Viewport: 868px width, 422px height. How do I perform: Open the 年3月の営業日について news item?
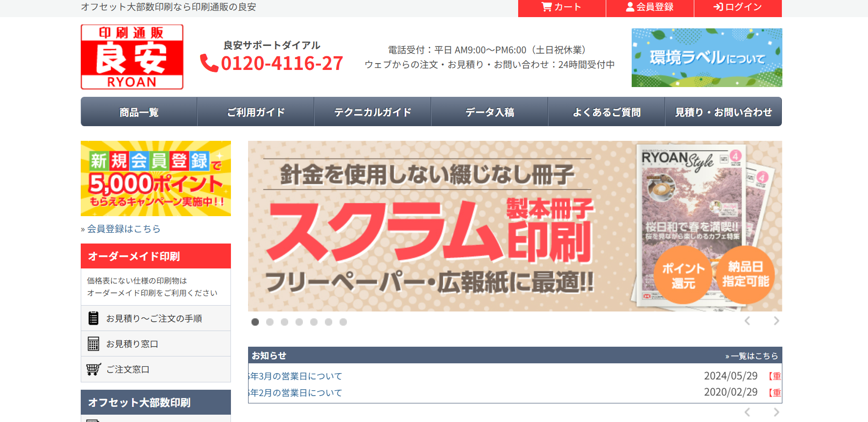tap(296, 376)
